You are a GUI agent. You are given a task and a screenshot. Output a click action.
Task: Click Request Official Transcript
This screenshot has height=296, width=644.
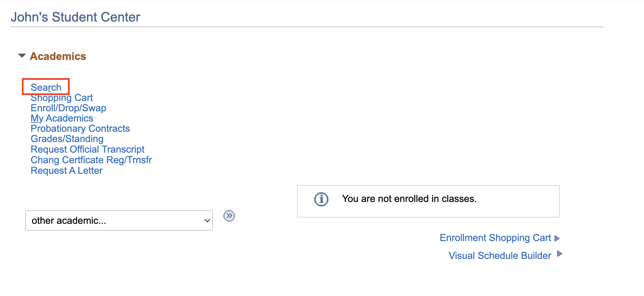click(x=88, y=150)
